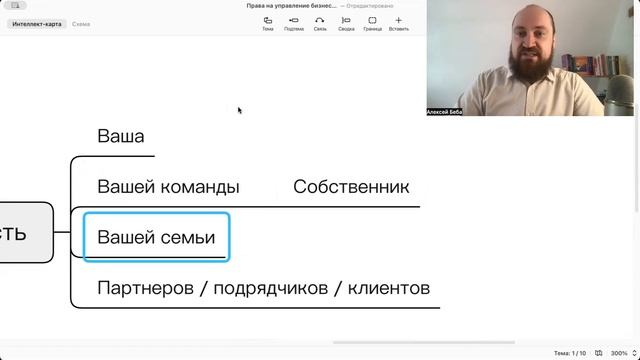
Task: Select the 'Вашей команды' topic node
Action: (x=168, y=187)
